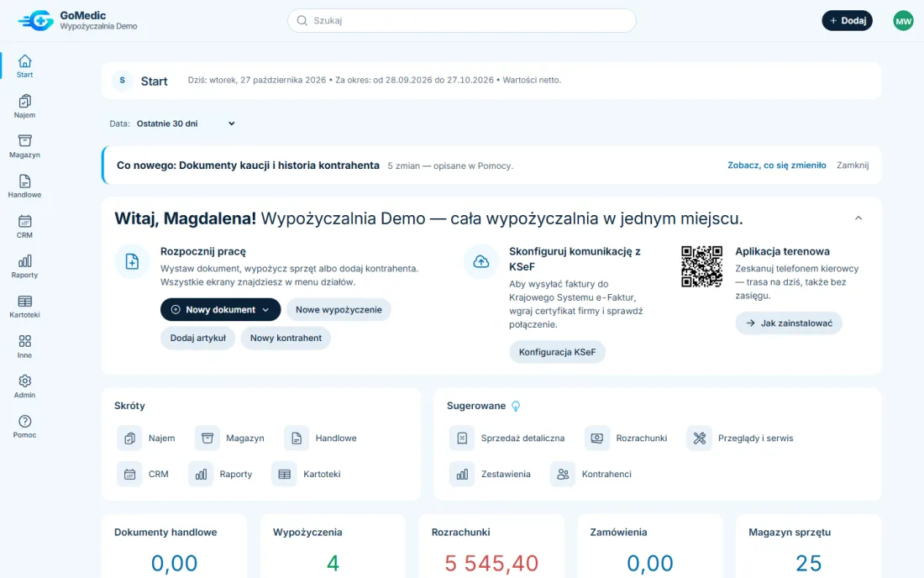
Task: Click Dodaj artykuł button
Action: (198, 338)
